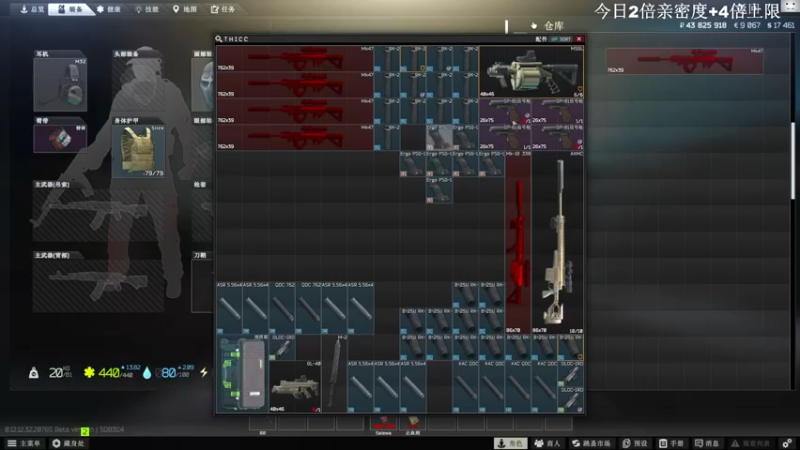Viewport: 800px width, 450px height.
Task: Click the energy lightning bolt icon
Action: click(x=204, y=372)
